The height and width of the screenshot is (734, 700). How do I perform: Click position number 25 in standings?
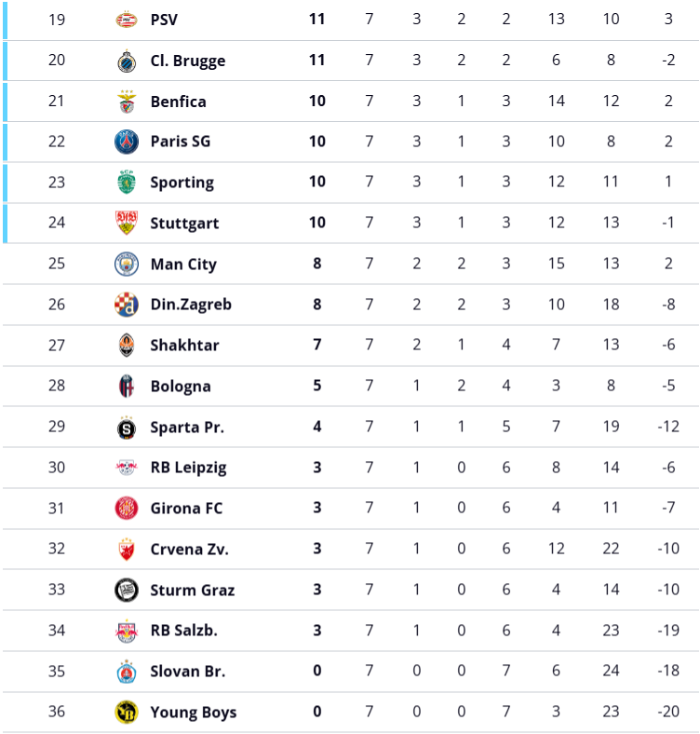point(57,265)
